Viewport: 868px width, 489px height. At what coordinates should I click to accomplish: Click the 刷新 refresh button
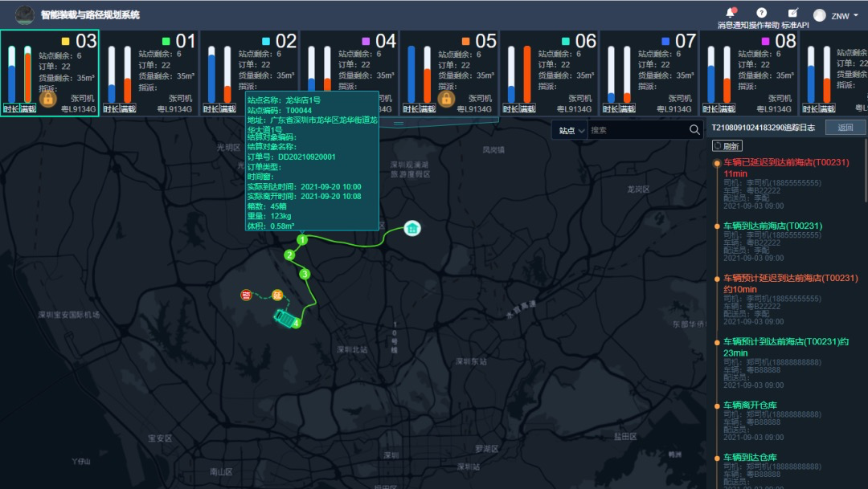click(x=727, y=146)
